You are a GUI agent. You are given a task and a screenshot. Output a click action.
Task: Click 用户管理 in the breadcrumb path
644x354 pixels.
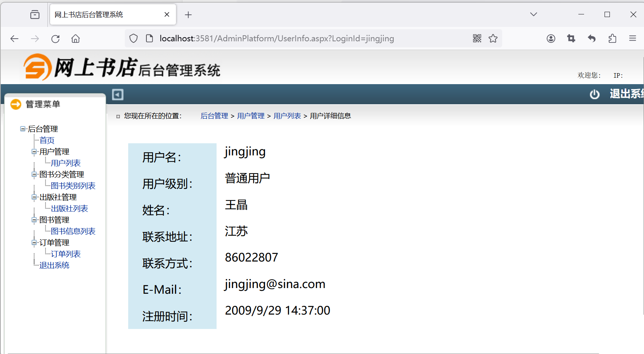click(x=251, y=116)
